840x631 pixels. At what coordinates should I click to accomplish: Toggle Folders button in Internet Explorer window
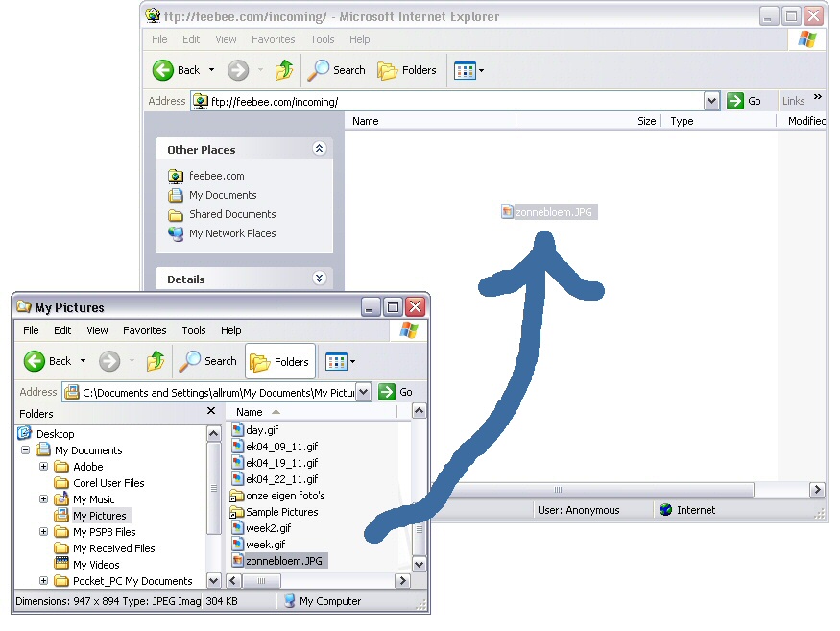(407, 70)
